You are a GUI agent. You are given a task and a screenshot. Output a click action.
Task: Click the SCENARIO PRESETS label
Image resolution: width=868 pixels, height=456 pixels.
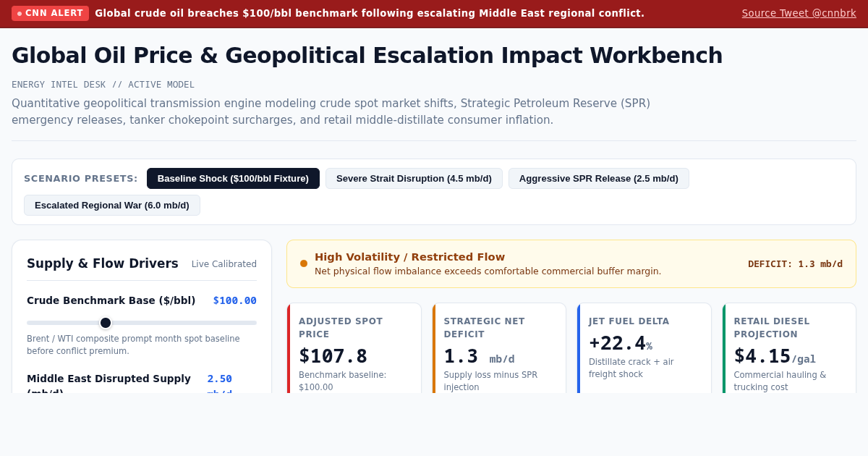81,178
